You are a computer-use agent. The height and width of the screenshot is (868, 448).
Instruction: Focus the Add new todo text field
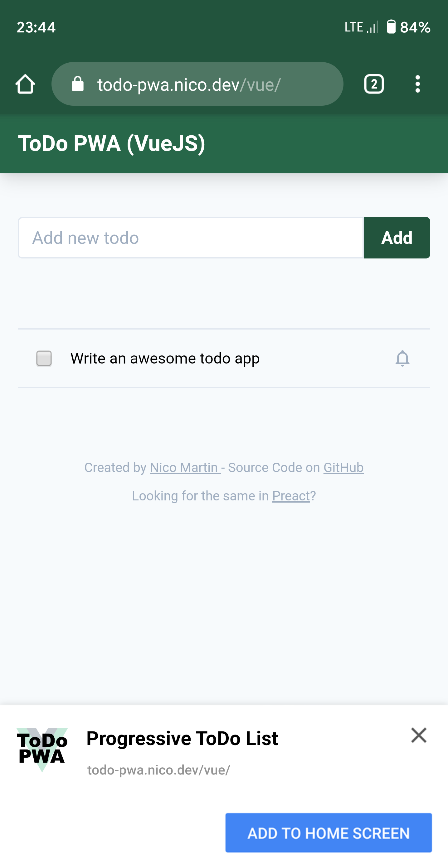(x=191, y=238)
